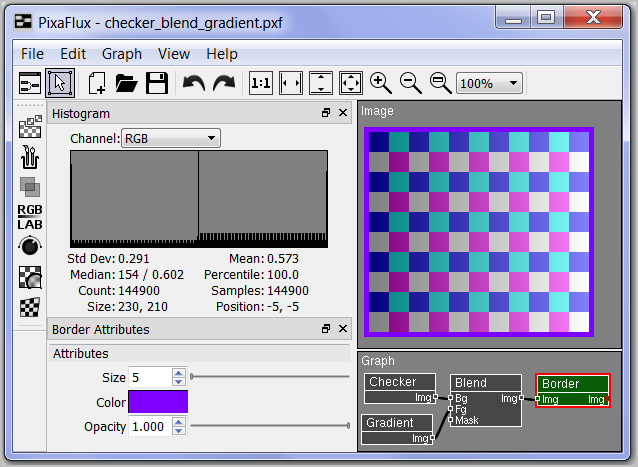Undo the last action
The image size is (638, 467).
193,83
